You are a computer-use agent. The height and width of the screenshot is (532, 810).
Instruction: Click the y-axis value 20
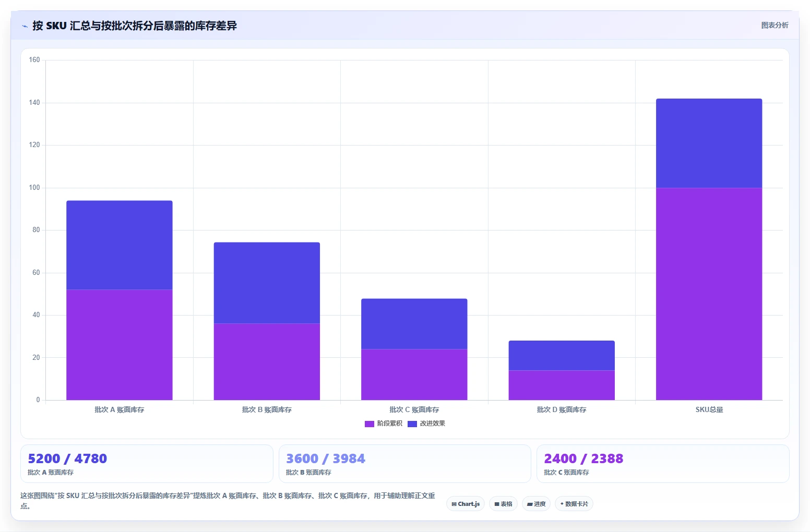coord(36,358)
